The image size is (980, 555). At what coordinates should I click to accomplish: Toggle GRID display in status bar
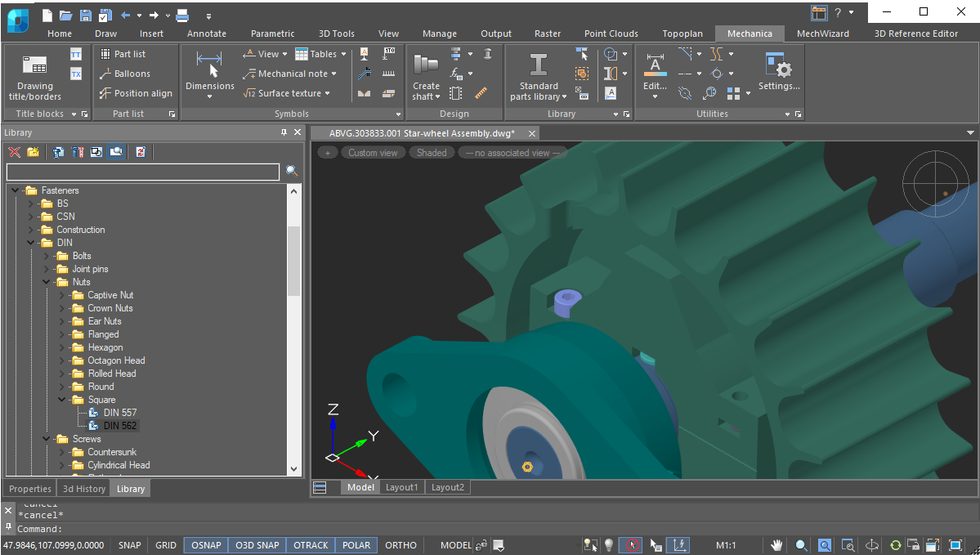pyautogui.click(x=166, y=545)
